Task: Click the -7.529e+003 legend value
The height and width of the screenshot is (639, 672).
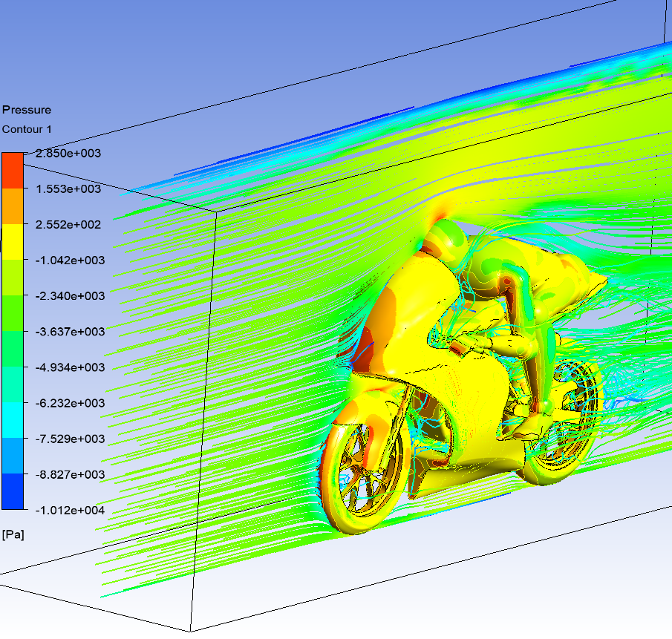Action: coord(70,439)
